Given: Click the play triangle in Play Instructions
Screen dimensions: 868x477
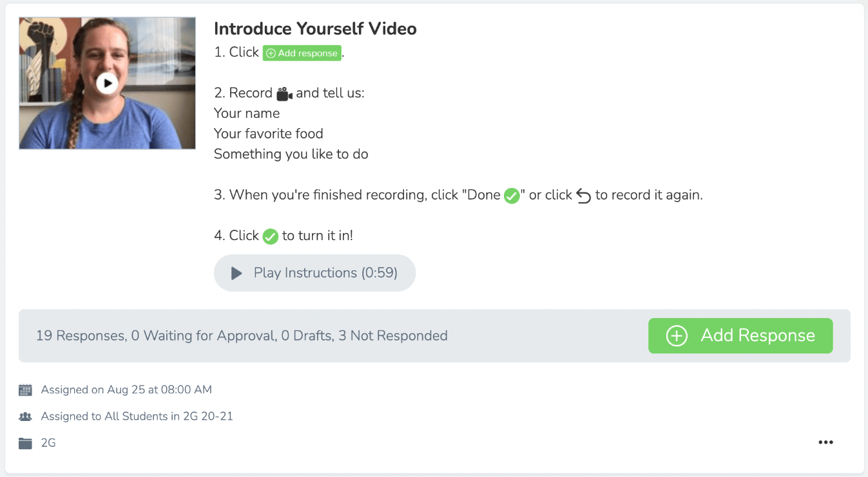Looking at the screenshot, I should tap(236, 274).
